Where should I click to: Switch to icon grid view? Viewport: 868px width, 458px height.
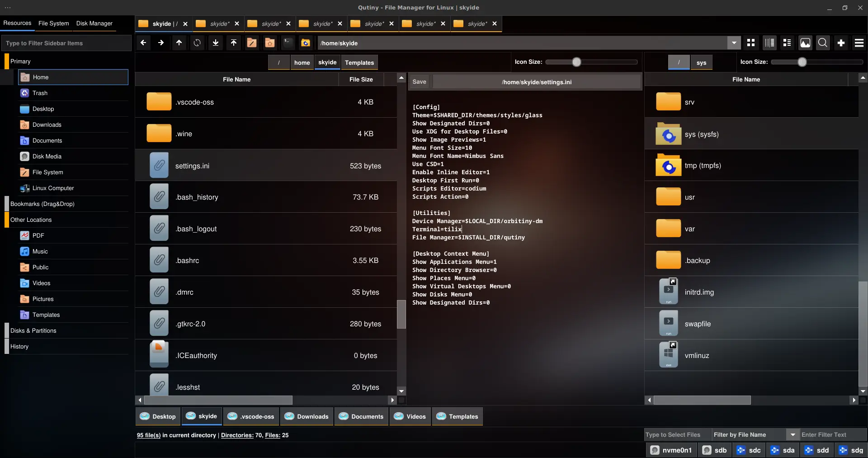(x=751, y=43)
